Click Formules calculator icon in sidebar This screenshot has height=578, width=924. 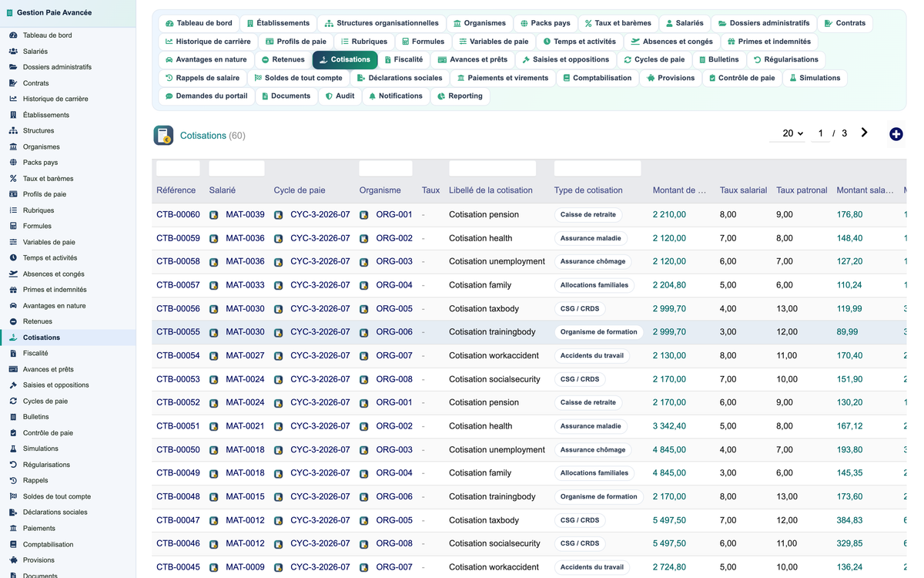tap(13, 226)
